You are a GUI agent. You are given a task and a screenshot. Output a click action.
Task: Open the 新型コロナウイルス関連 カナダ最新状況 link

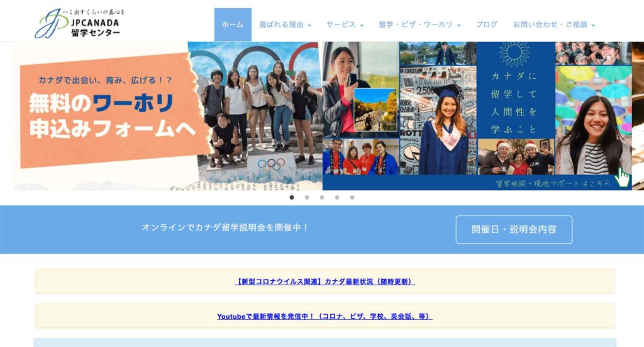click(325, 282)
